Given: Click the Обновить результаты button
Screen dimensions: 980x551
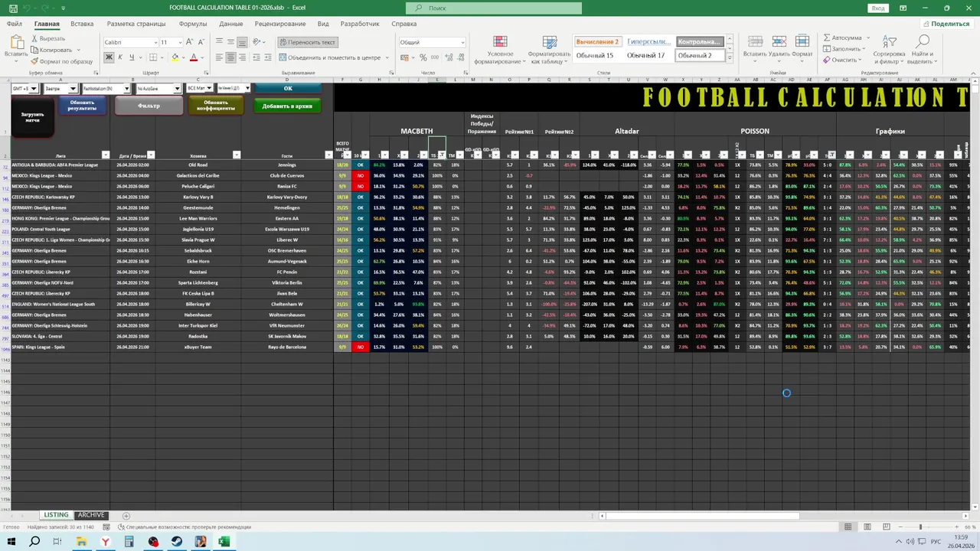Looking at the screenshot, I should [82, 106].
